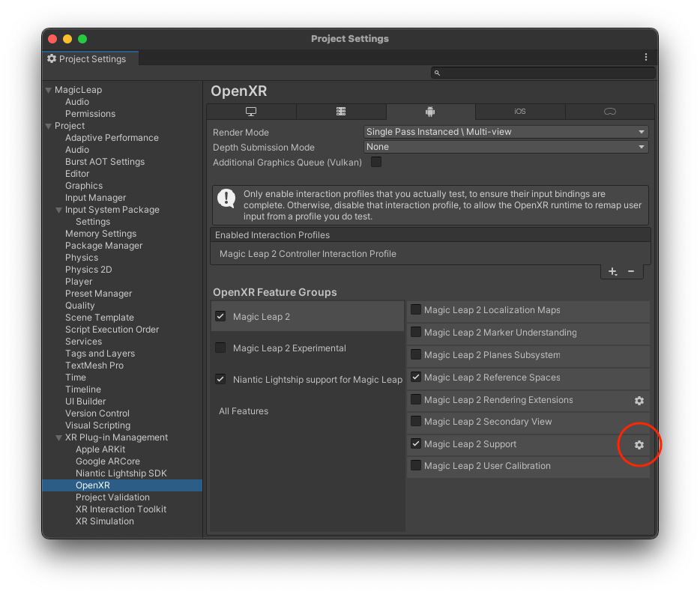700x594 pixels.
Task: Collapse the Input System Package node
Action: click(58, 210)
